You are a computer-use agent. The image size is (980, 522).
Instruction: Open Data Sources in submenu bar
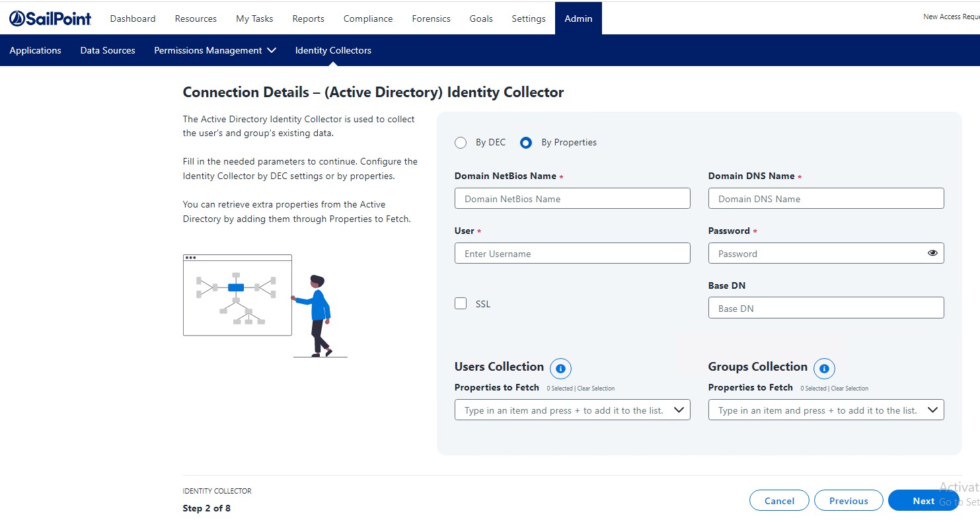pyautogui.click(x=108, y=50)
